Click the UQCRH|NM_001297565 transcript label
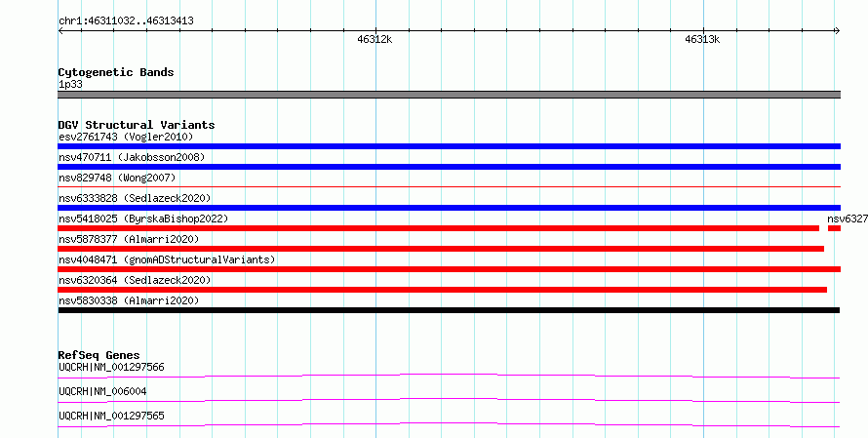 (x=111, y=416)
